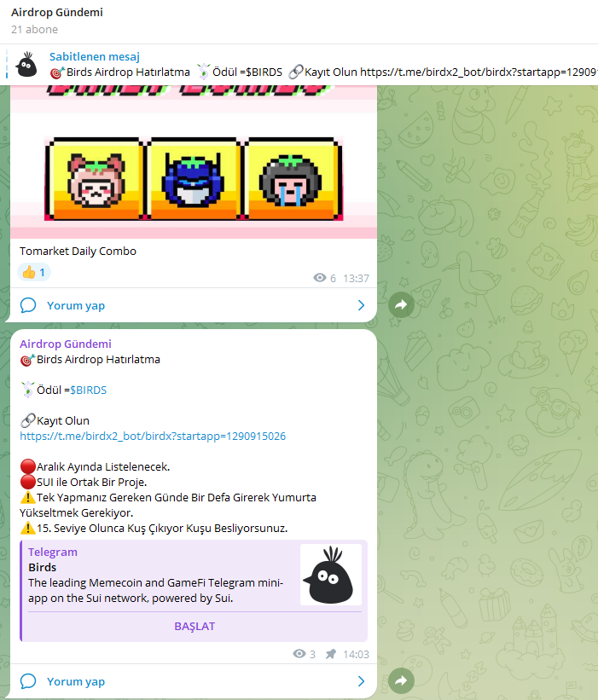The image size is (598, 700).
Task: Click the SUI ile Ortak Bir Proje line
Action: (x=91, y=482)
